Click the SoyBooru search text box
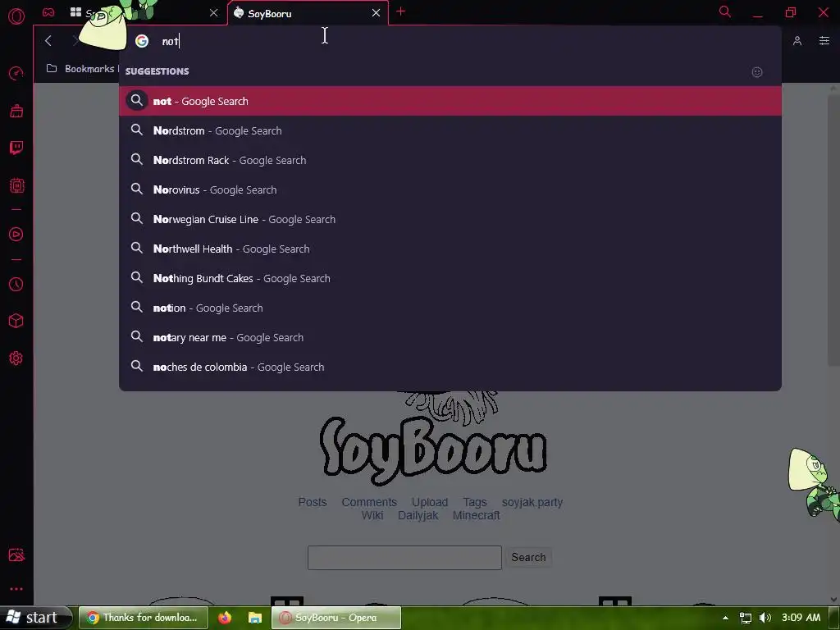 point(404,558)
